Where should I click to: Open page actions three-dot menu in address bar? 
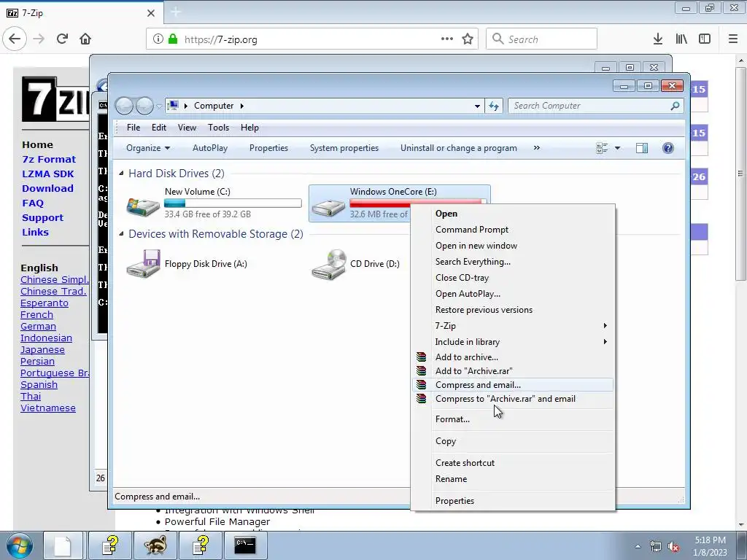point(447,39)
